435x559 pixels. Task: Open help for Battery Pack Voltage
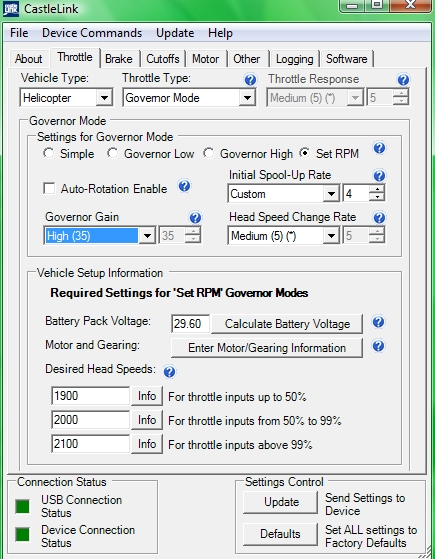click(x=379, y=322)
